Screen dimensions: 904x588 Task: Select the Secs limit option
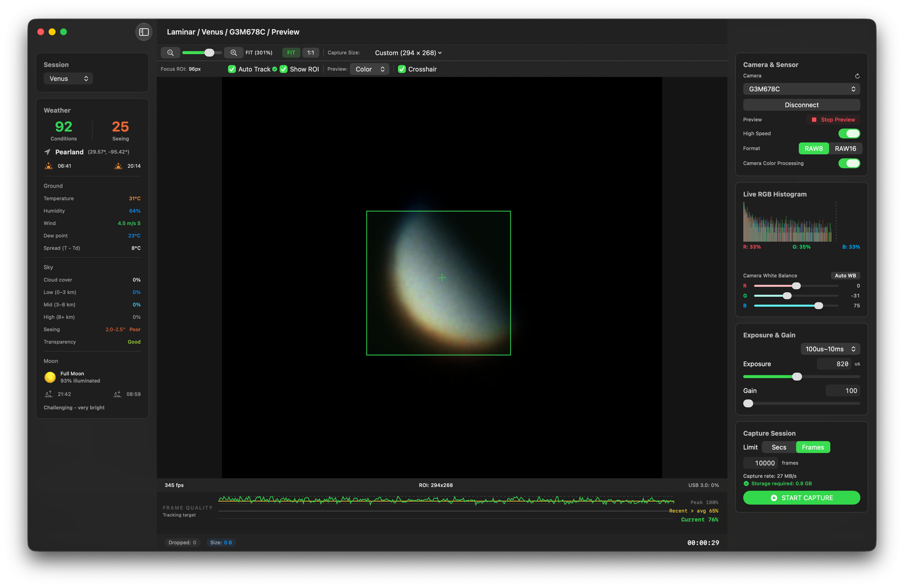(779, 447)
